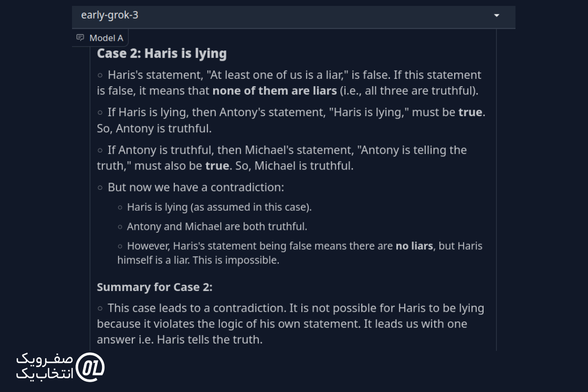Click sub-bullet 'Haris is lying (as assumed in this case)'
Viewport: 588px width, 392px height.
coord(219,207)
